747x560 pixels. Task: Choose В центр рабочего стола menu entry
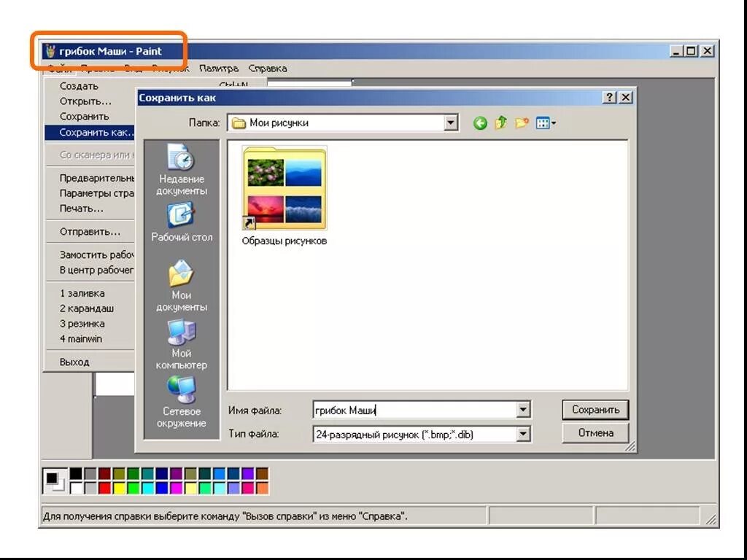tap(90, 270)
